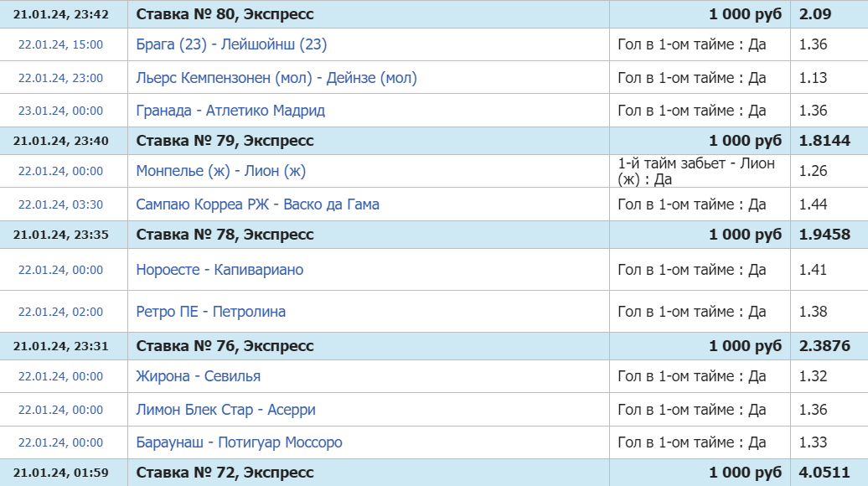868x486 pixels.
Task: Click the Ставка № 76 Экспресс header row
Action: click(225, 346)
